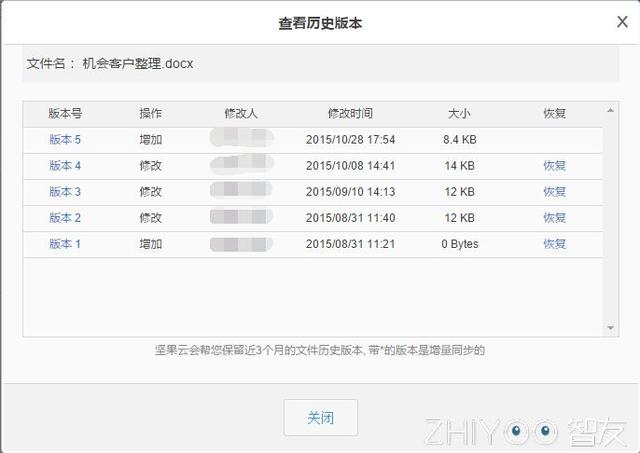Click size value 14 KB
This screenshot has width=640, height=453.
460,166
